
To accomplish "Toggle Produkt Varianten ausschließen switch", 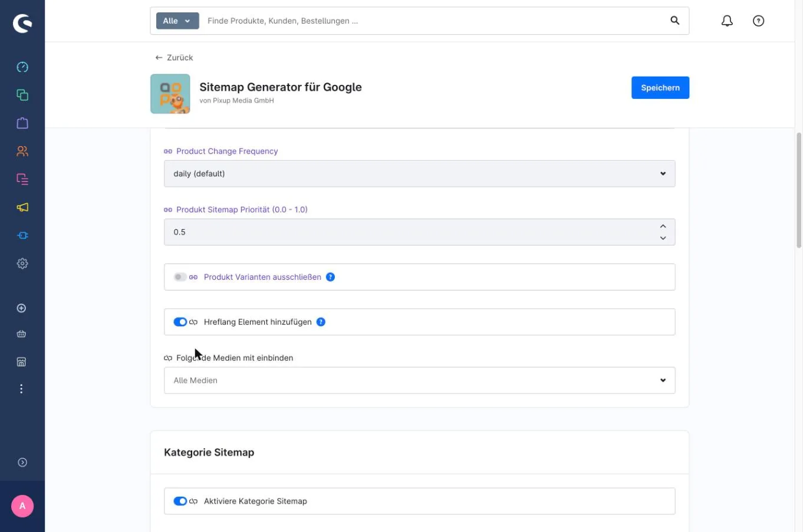I will coord(180,277).
